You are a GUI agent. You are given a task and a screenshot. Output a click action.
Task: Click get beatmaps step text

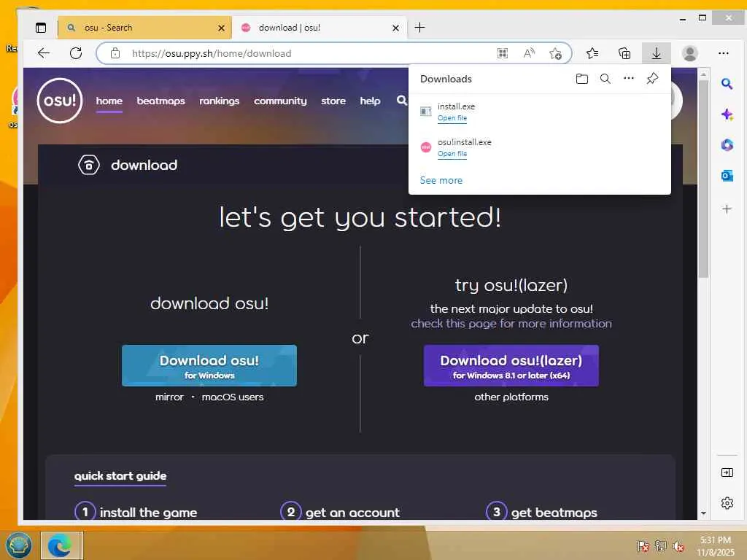pyautogui.click(x=554, y=513)
